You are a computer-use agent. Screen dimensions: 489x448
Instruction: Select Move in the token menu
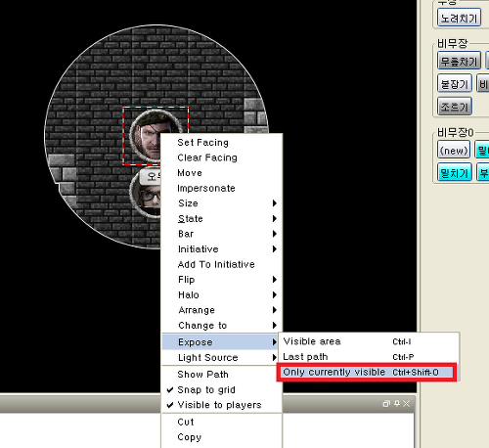click(222, 173)
